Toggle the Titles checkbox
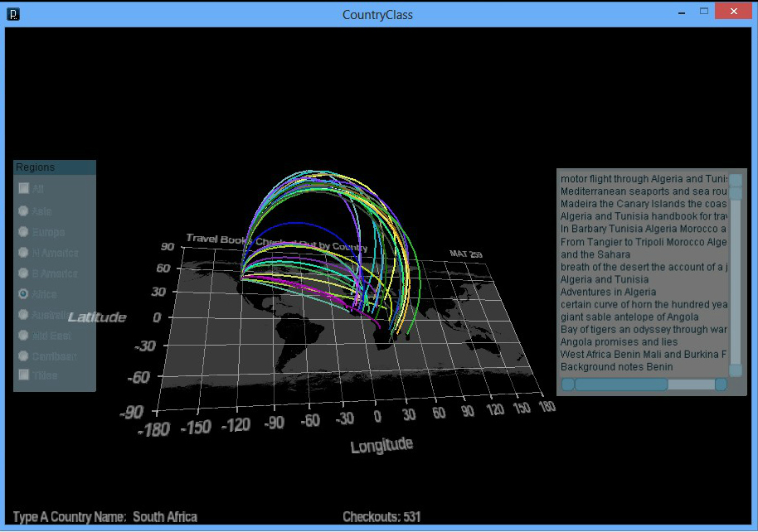The height and width of the screenshot is (532, 758). click(24, 375)
